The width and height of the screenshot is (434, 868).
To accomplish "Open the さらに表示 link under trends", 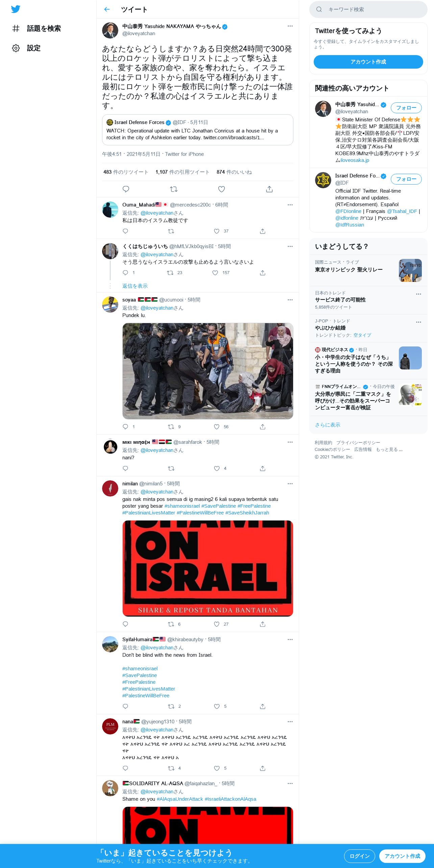I will pos(328,425).
